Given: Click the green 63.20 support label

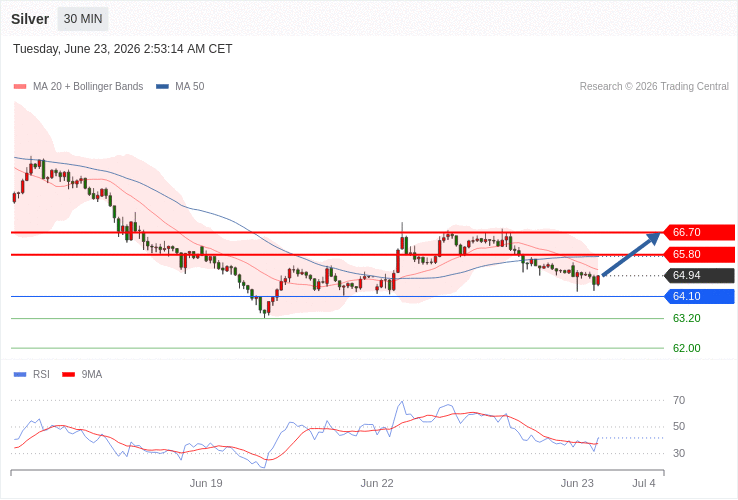Looking at the screenshot, I should coord(686,319).
